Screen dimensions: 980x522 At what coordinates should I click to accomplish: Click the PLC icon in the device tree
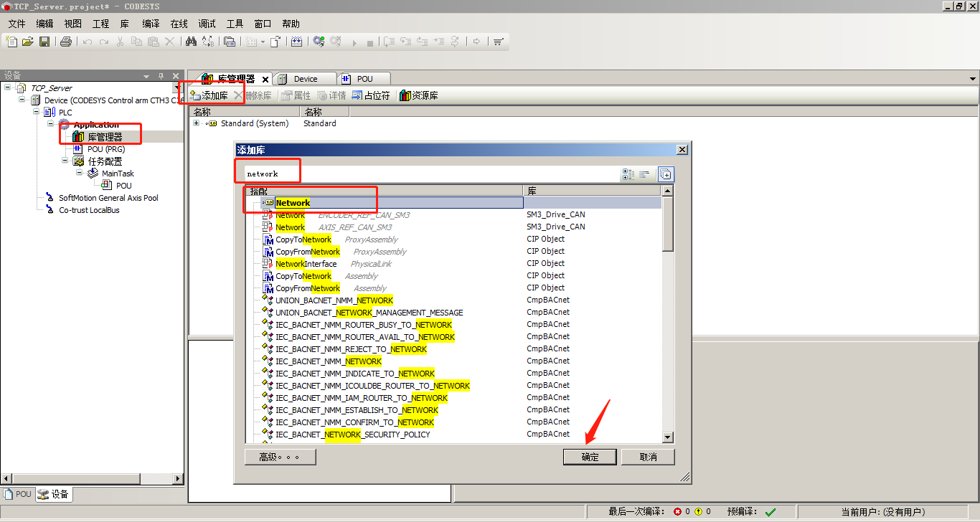tap(50, 113)
